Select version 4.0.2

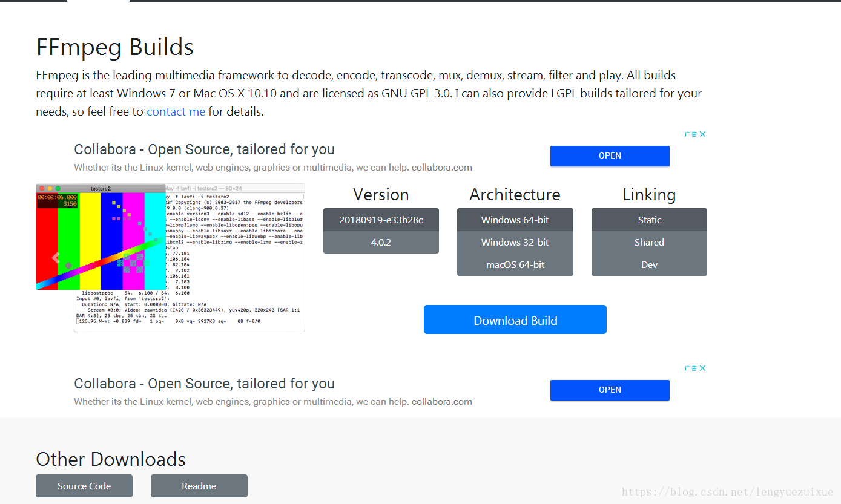click(381, 242)
